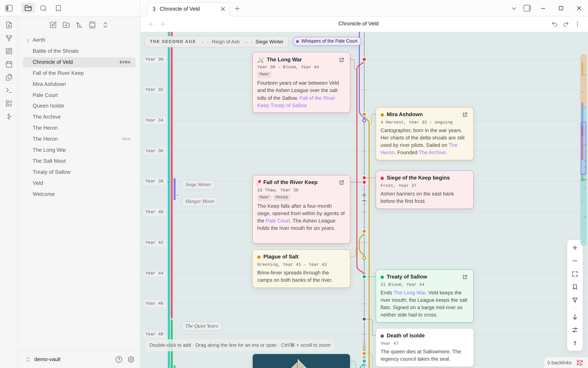The image size is (588, 368).
Task: Follow the Treaty of Sallow link in Long War card
Action: (x=289, y=106)
